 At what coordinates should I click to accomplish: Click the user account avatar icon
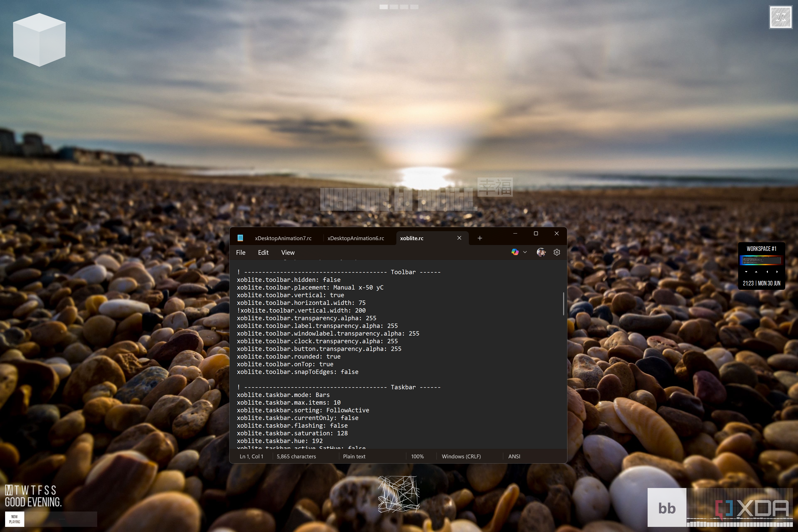click(x=541, y=252)
